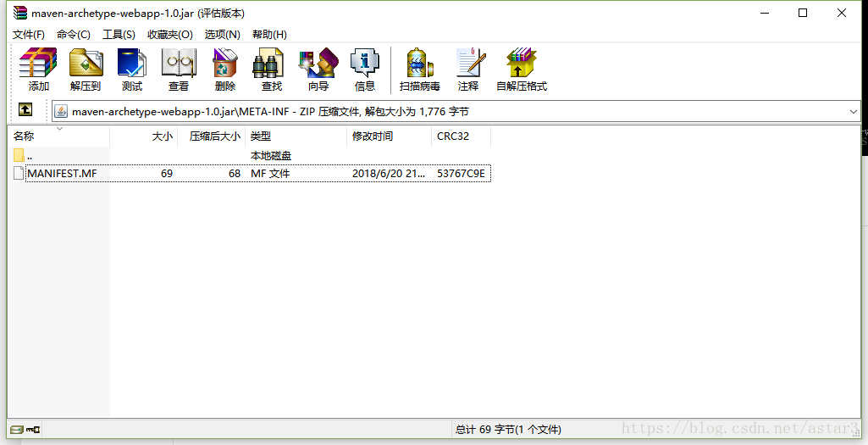Sort by Size (大小) column header
The height and width of the screenshot is (445, 868).
pyautogui.click(x=143, y=136)
